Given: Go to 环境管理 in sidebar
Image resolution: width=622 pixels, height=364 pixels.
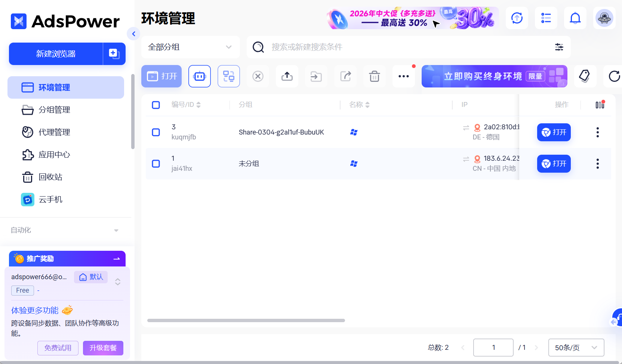Looking at the screenshot, I should coord(66,87).
